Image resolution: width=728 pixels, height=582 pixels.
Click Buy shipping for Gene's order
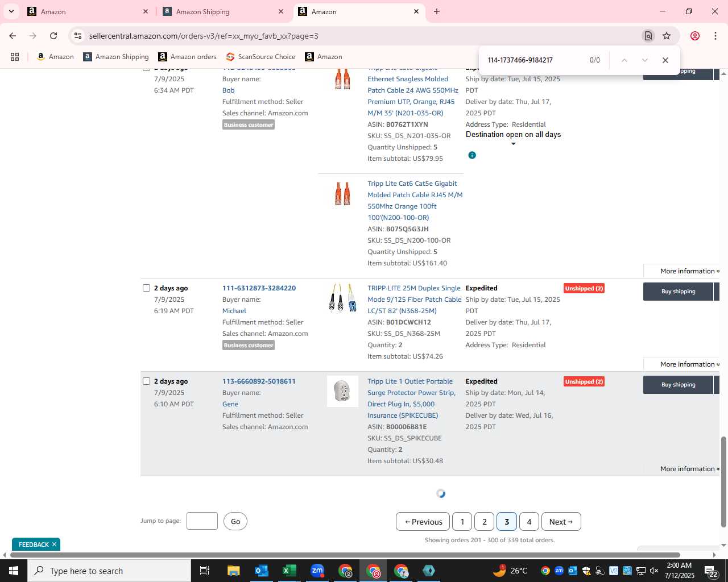coord(678,385)
